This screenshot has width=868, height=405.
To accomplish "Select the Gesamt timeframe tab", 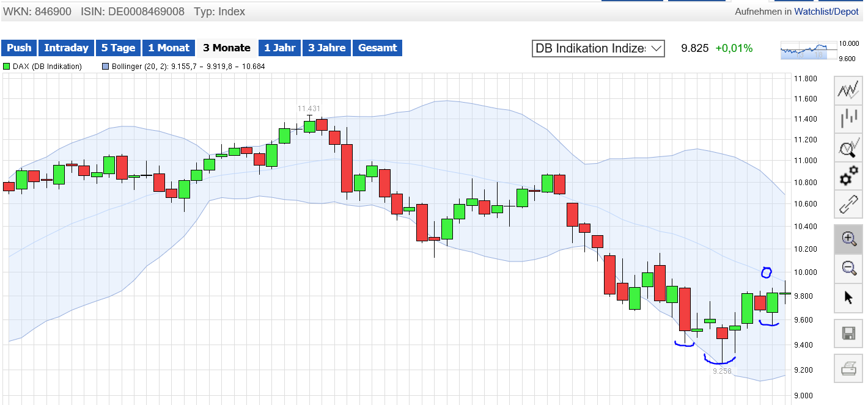I will pyautogui.click(x=377, y=48).
